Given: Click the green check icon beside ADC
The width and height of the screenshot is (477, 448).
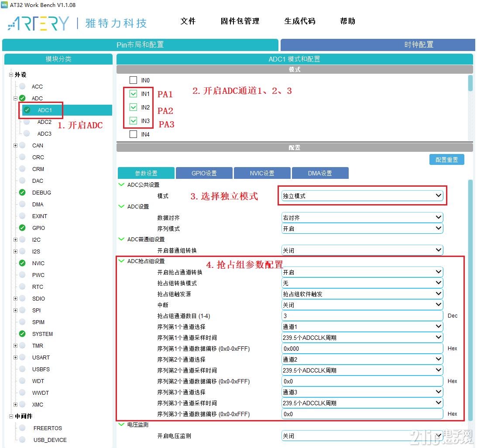Looking at the screenshot, I should [22, 98].
